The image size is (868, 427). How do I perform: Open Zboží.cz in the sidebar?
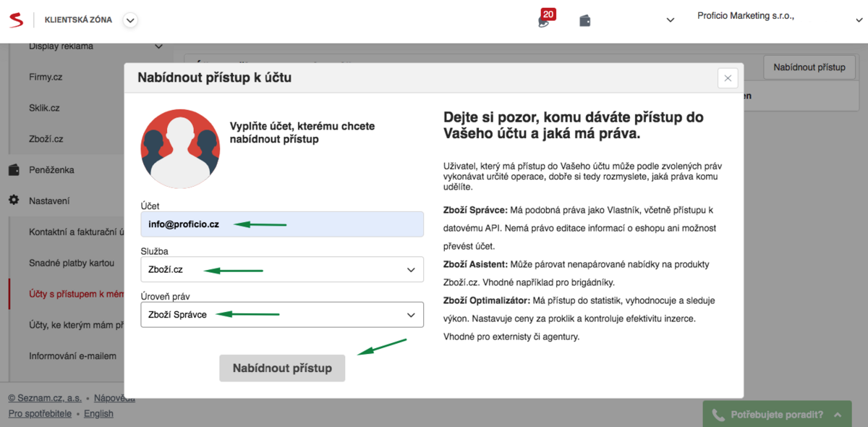tap(46, 139)
